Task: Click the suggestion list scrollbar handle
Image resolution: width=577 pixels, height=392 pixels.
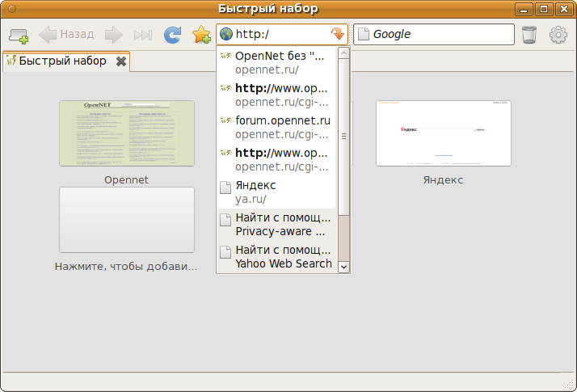Action: pyautogui.click(x=343, y=137)
